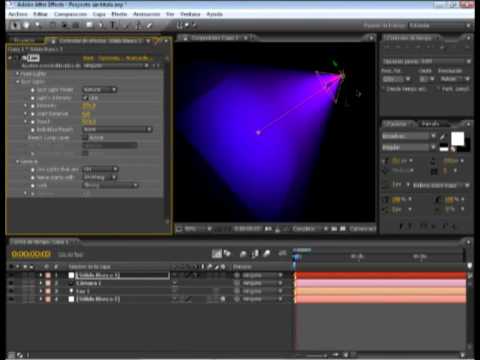The width and height of the screenshot is (480, 360).
Task: Select the Eraser tool
Action: 149,25
